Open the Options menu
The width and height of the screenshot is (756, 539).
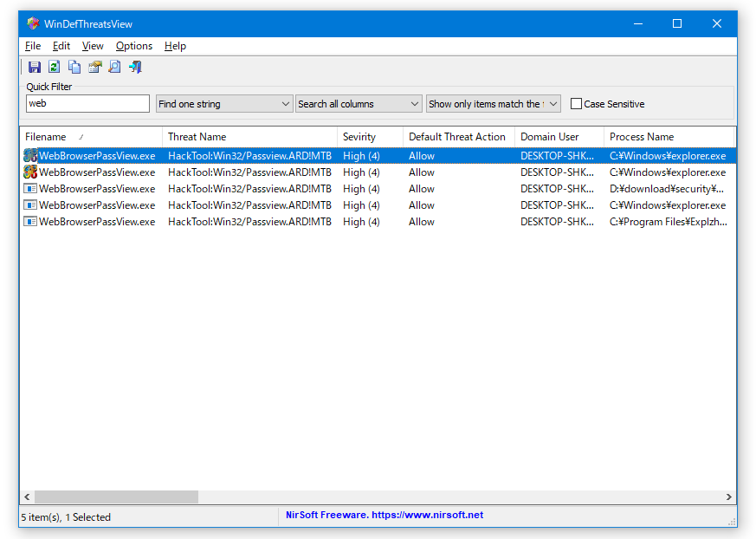[134, 46]
